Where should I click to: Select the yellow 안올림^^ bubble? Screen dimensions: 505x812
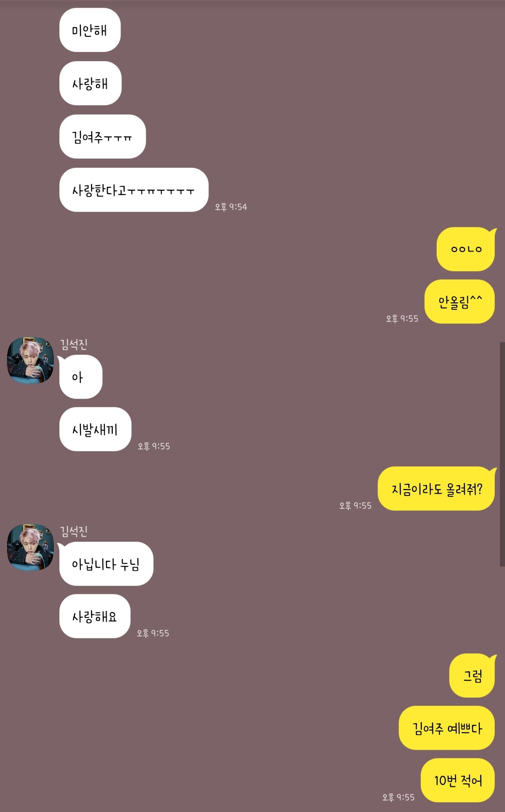point(460,302)
